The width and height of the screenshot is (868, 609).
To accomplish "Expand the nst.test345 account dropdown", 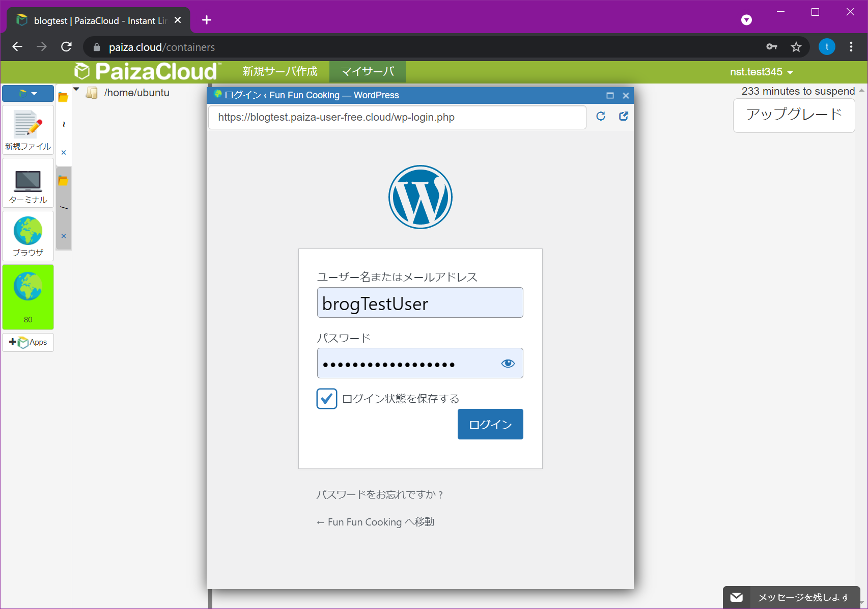I will (762, 72).
